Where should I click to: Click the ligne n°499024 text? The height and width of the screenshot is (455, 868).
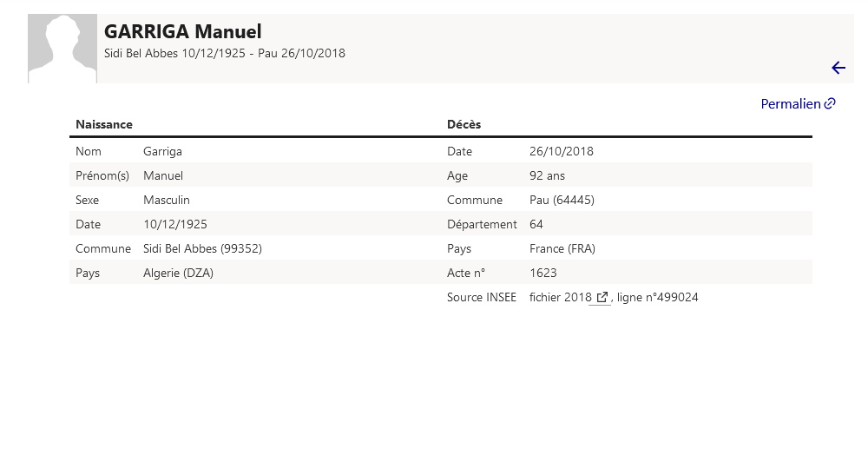point(658,297)
